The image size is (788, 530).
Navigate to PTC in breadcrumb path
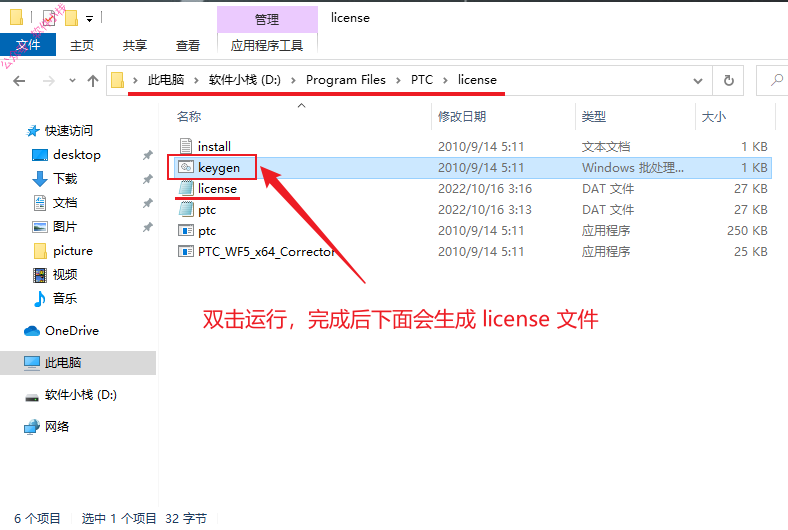(x=422, y=80)
